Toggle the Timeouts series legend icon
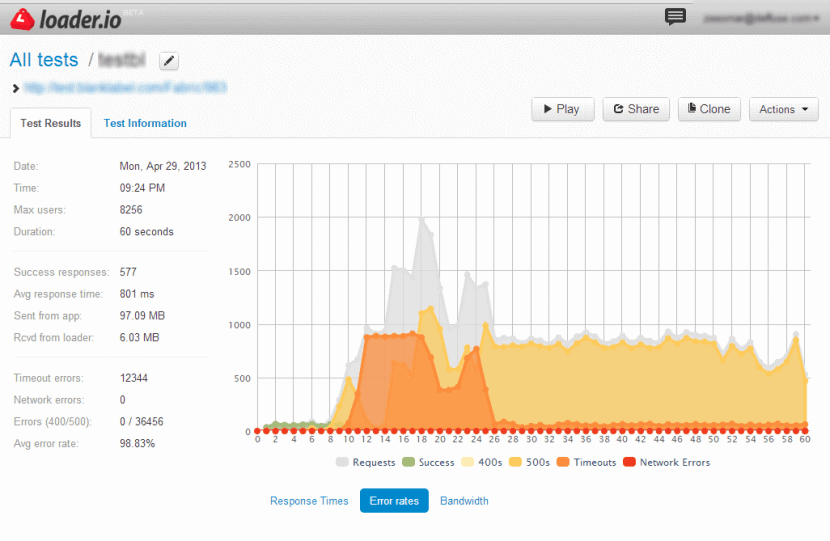830x541 pixels. [564, 462]
